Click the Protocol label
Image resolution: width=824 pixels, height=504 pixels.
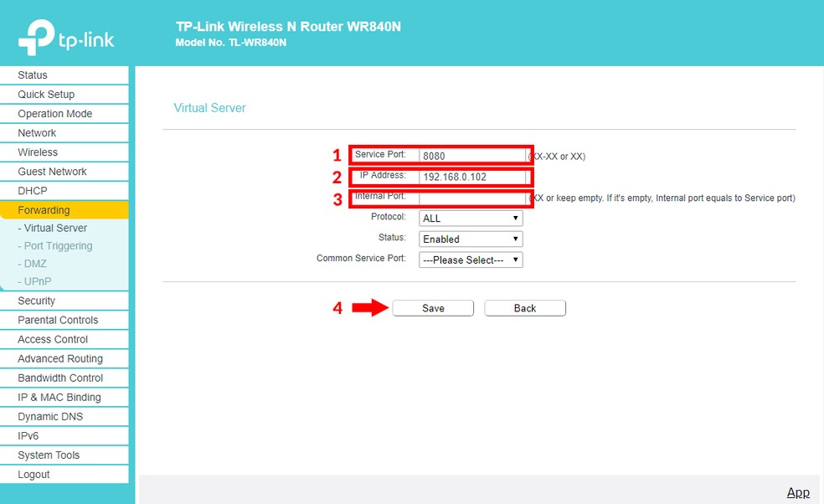coord(389,217)
